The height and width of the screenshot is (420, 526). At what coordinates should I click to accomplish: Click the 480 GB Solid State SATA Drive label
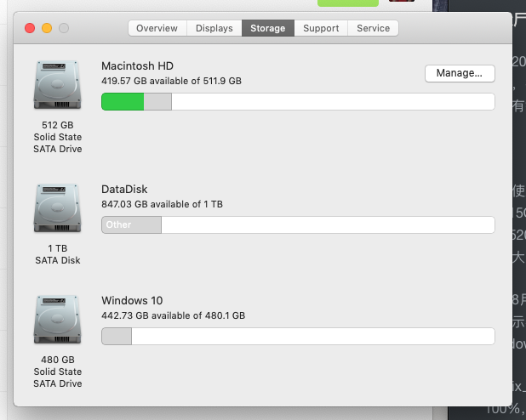click(57, 372)
